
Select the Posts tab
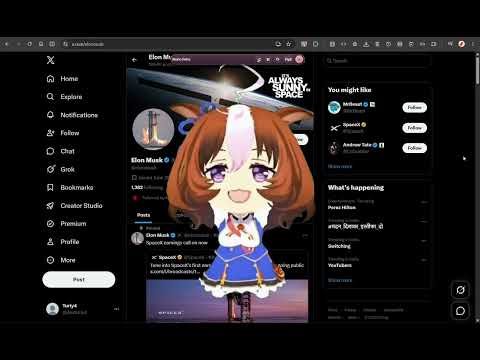pos(144,215)
